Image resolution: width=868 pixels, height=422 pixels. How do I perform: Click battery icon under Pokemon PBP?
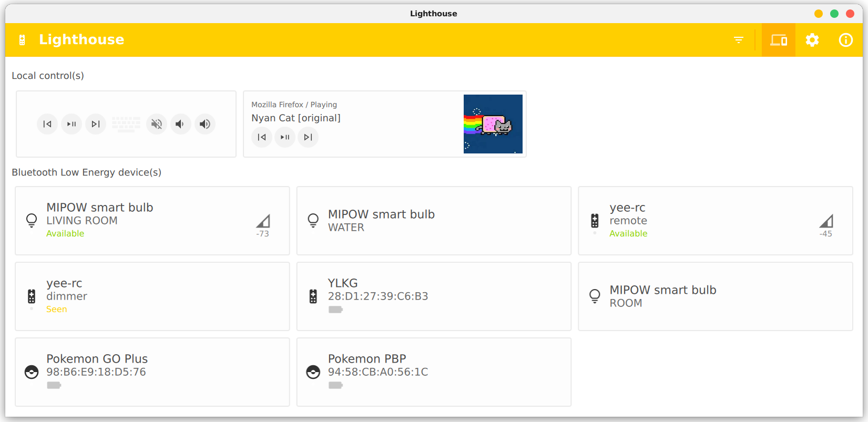(335, 385)
